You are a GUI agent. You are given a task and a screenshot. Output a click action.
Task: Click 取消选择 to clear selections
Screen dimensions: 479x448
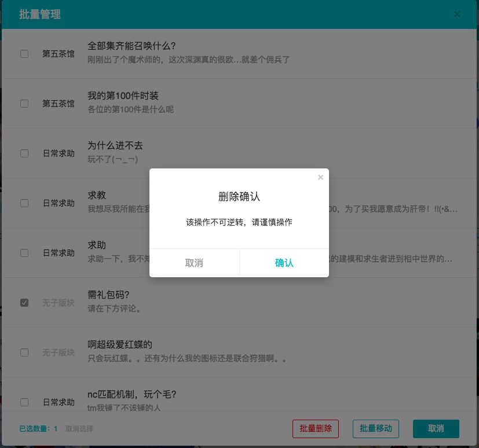point(80,429)
